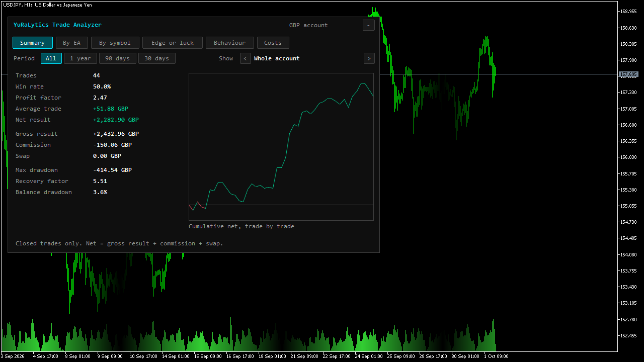
Task: Click the Win rate value 50.0%
Action: click(102, 86)
